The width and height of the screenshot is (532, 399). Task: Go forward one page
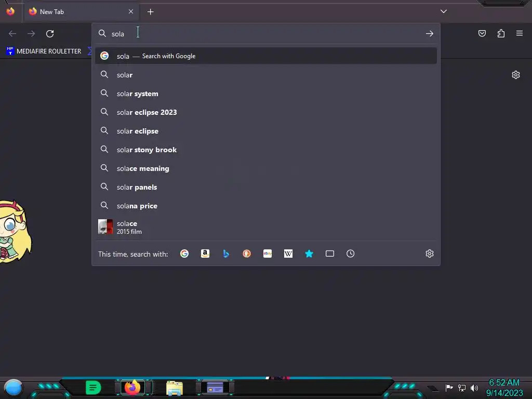31,34
